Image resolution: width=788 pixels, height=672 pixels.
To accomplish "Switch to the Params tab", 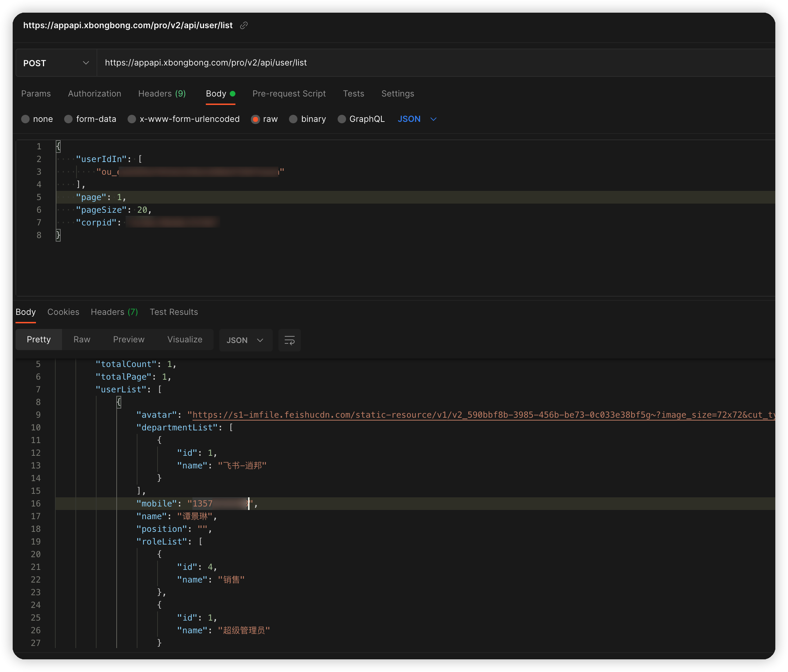I will (36, 94).
